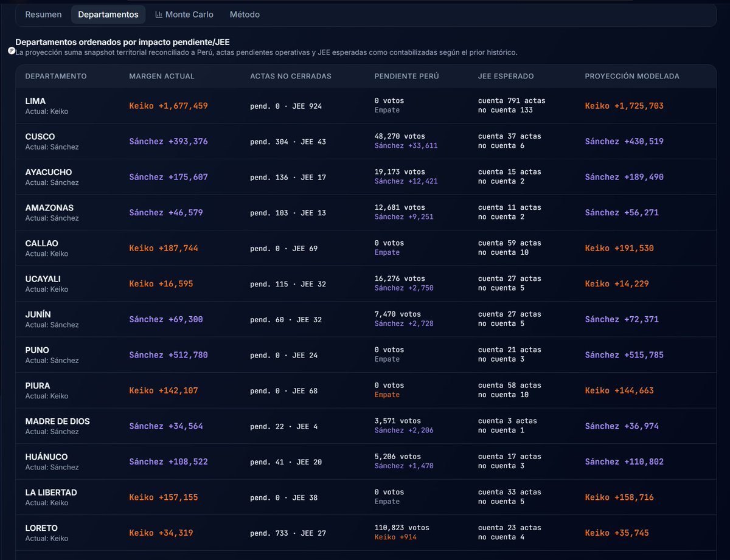Select the Departamentos tab
Image resolution: width=730 pixels, height=560 pixels.
tap(108, 15)
